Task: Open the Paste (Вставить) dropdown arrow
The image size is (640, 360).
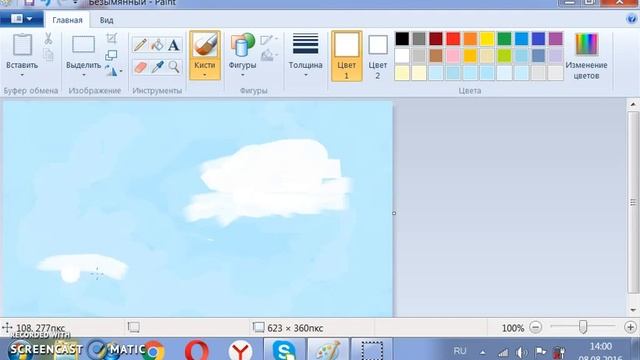Action: (22, 75)
